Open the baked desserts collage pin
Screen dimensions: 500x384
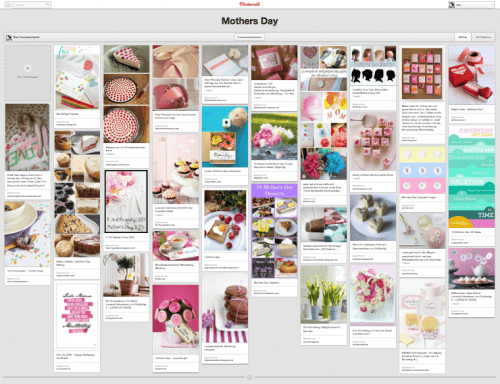[x=77, y=194]
